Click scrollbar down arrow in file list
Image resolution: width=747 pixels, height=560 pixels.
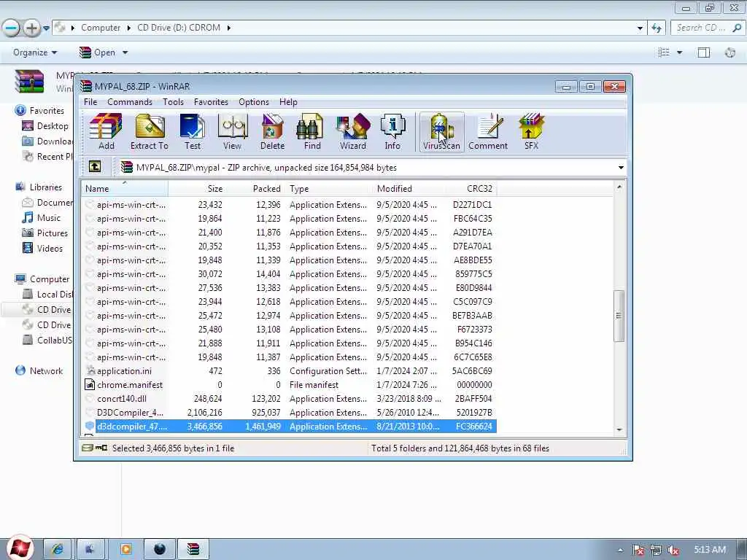619,429
